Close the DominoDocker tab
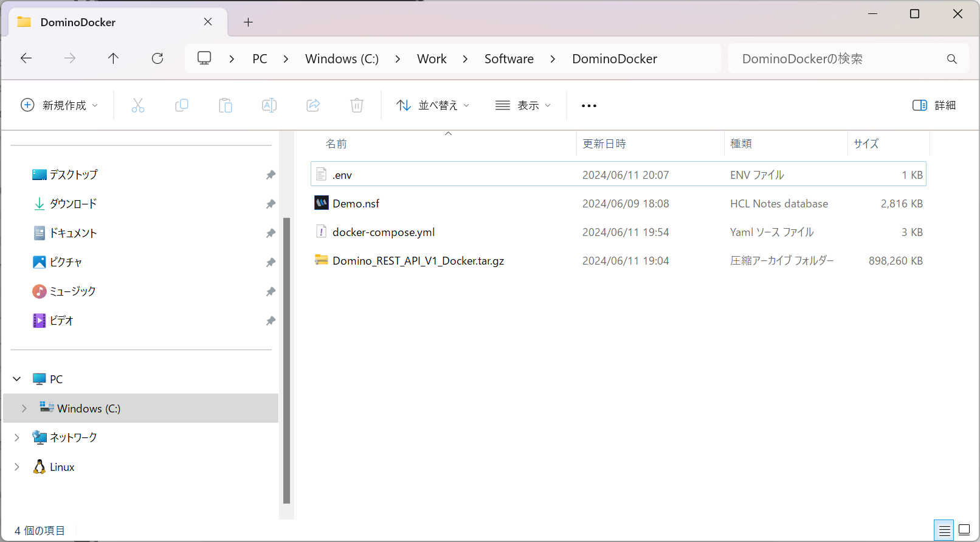Viewport: 980px width, 542px height. [x=208, y=22]
